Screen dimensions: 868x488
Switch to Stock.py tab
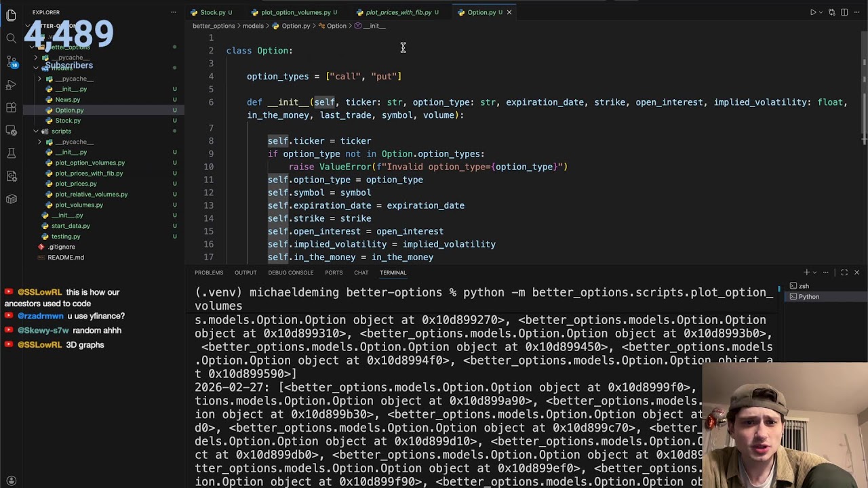pos(212,12)
